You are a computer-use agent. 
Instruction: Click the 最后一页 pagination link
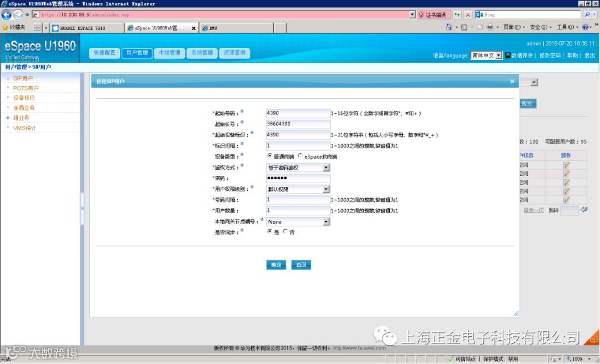[x=533, y=210]
